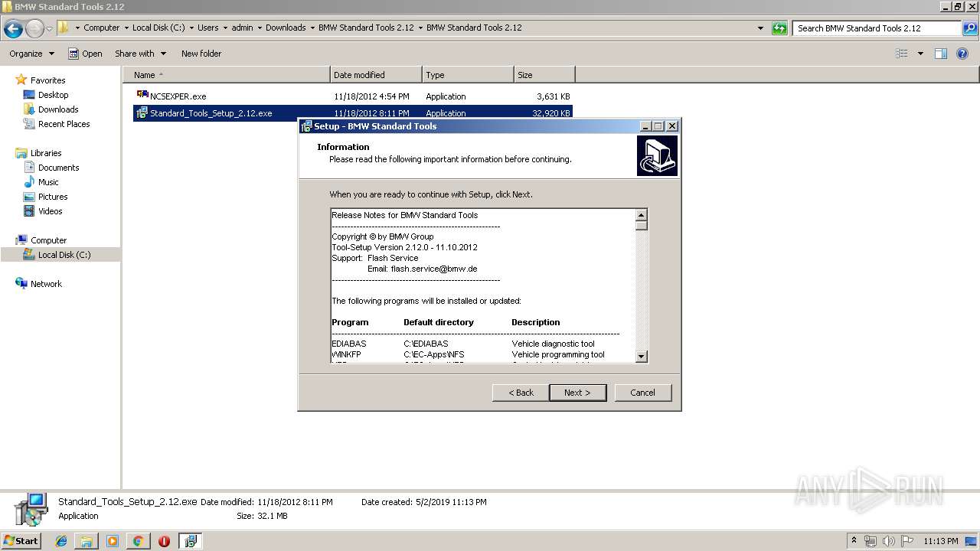This screenshot has height=551, width=980.
Task: Click Search BMW Standard Tools field
Action: 875,28
